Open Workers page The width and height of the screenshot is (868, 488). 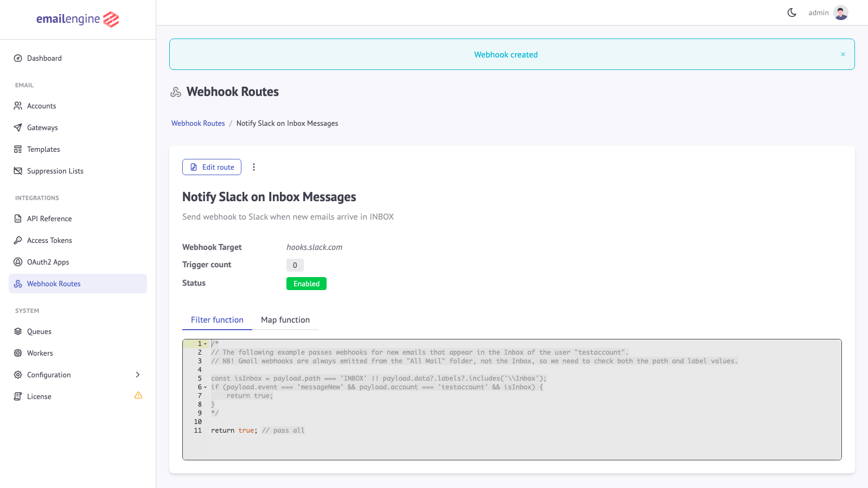pyautogui.click(x=78, y=353)
